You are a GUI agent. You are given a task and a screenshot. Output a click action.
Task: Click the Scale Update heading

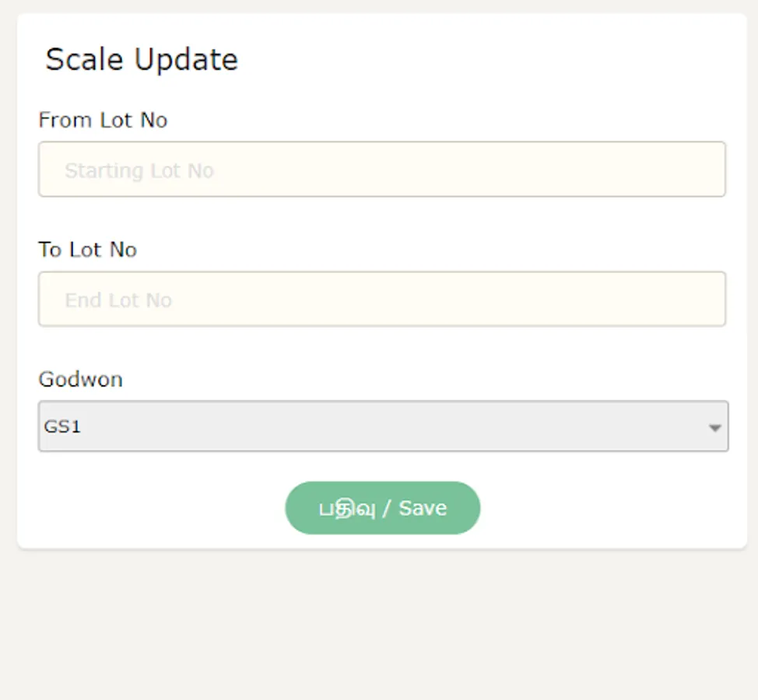coord(142,60)
